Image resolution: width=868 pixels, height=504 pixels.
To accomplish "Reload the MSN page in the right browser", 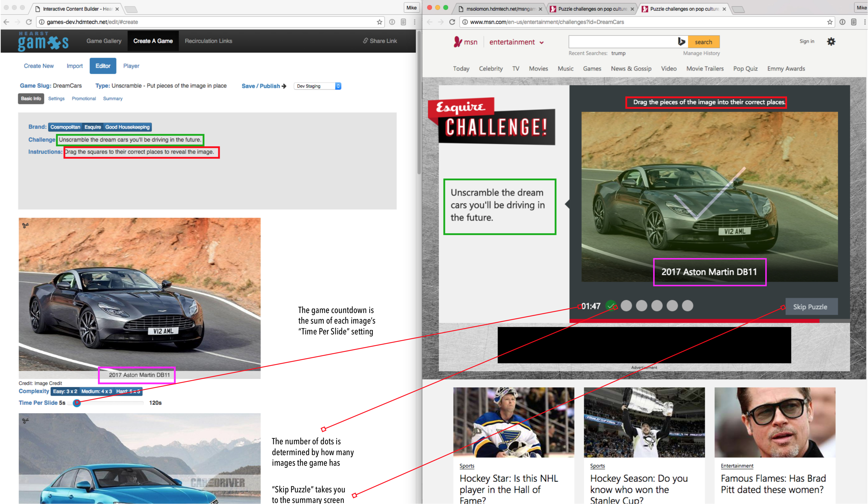I will tap(452, 22).
